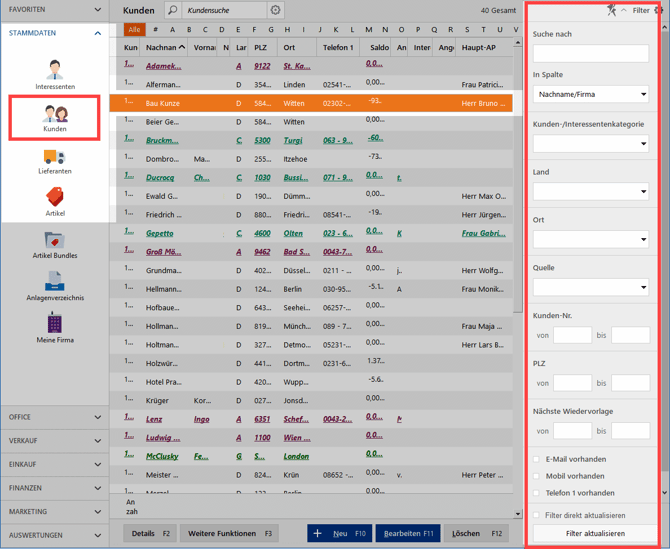Viewport: 670px width, 549px height.
Task: Open the Artikel tag icon
Action: coord(54,198)
